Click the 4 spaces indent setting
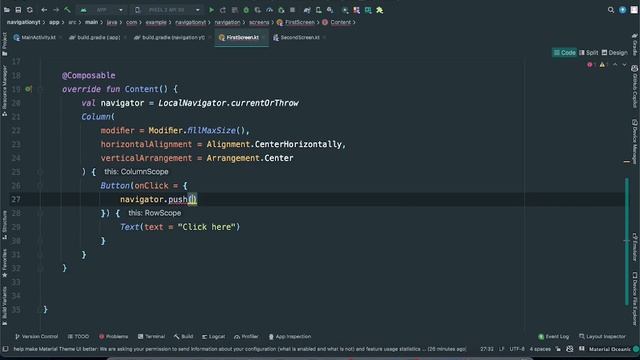 tap(540, 349)
